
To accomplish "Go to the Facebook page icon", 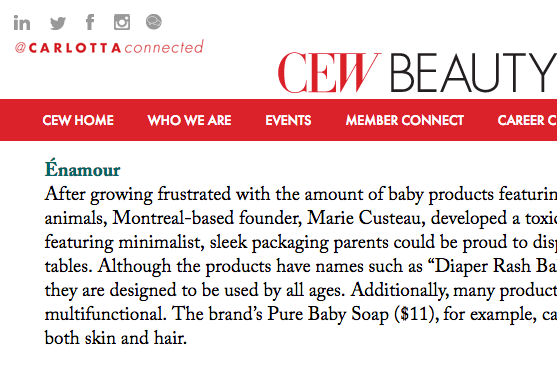I will (90, 22).
